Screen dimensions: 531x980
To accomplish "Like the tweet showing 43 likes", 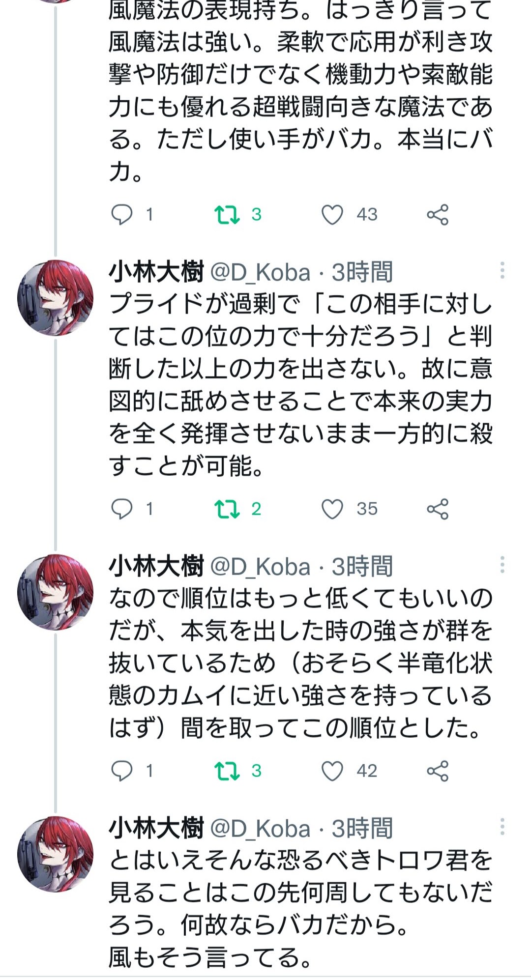I will click(332, 214).
